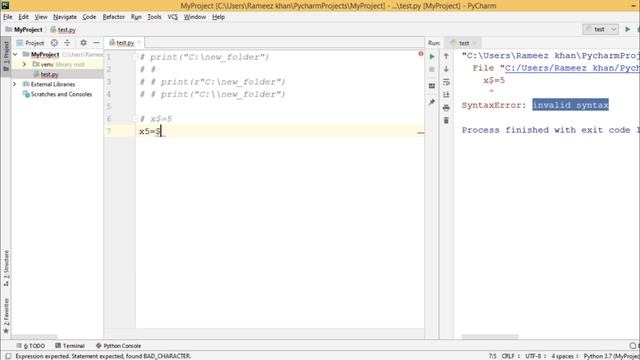This screenshot has height=360, width=640.
Task: Print the Run console output
Action: coord(446,108)
